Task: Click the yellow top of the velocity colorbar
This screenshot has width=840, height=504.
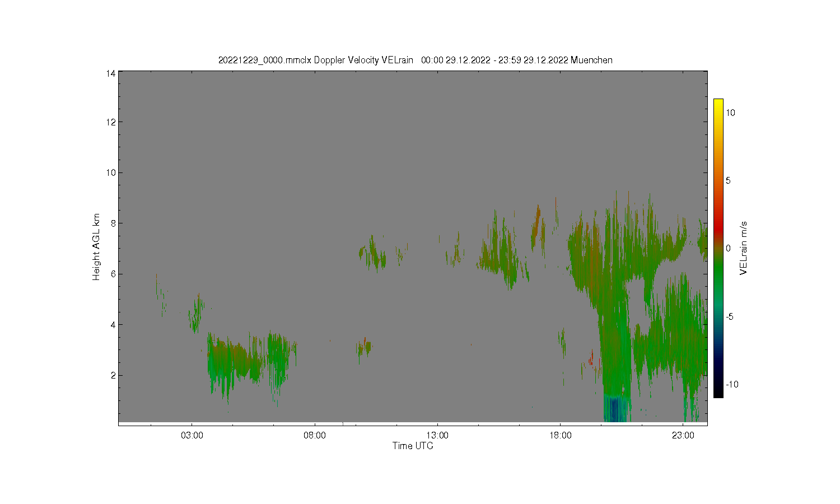Action: (718, 105)
